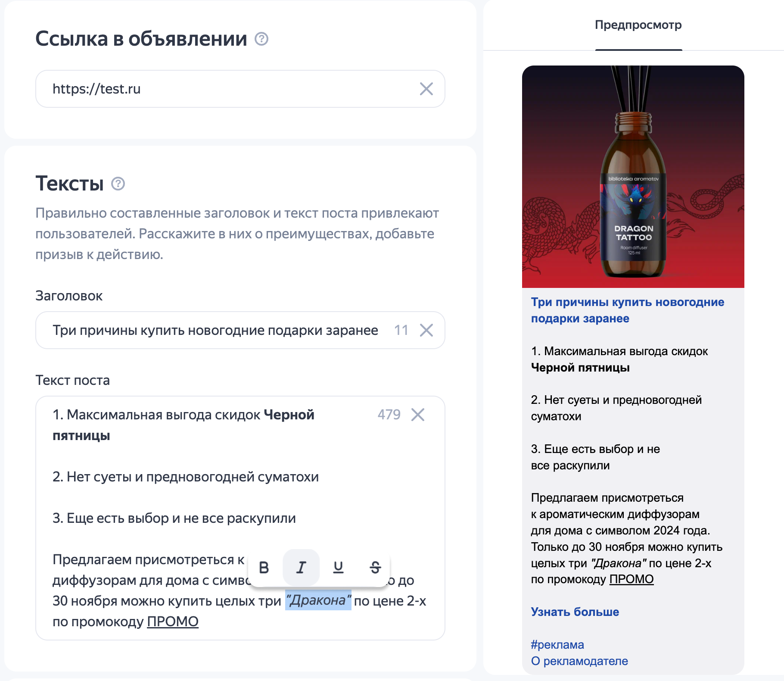
Task: Underline the selected text using the U icon
Action: click(x=339, y=568)
